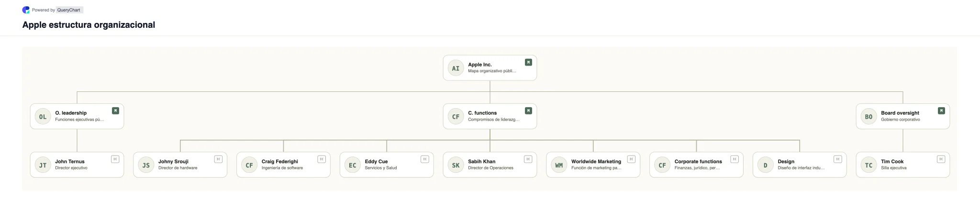This screenshot has width=980, height=213.
Task: Select the 'Apple estructura organizacional' title
Action: [x=89, y=25]
